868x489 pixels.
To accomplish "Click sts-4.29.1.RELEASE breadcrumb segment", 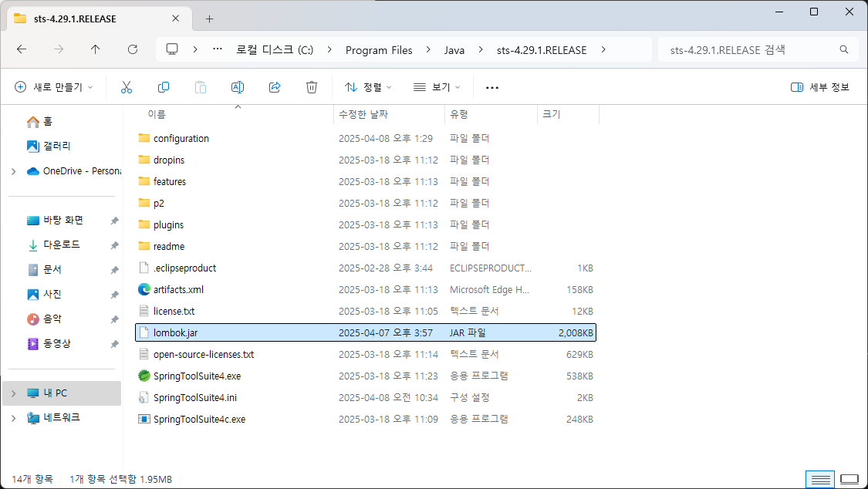I will [542, 50].
